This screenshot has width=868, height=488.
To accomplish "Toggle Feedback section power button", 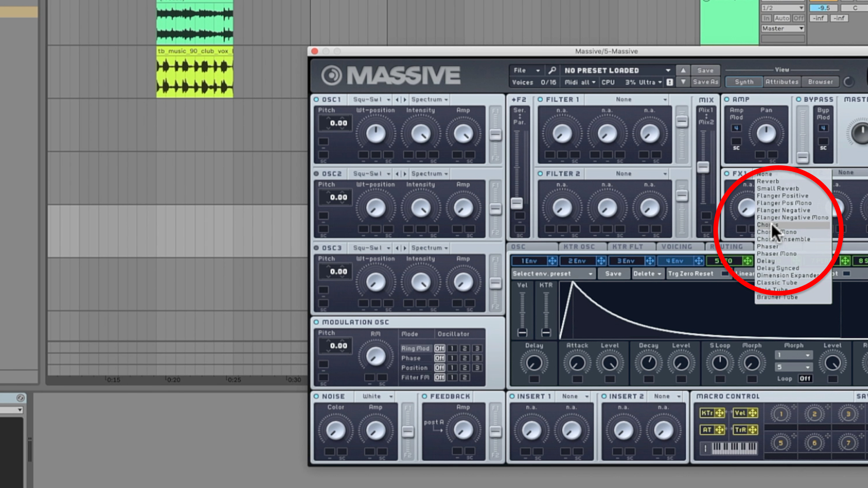I will (425, 396).
